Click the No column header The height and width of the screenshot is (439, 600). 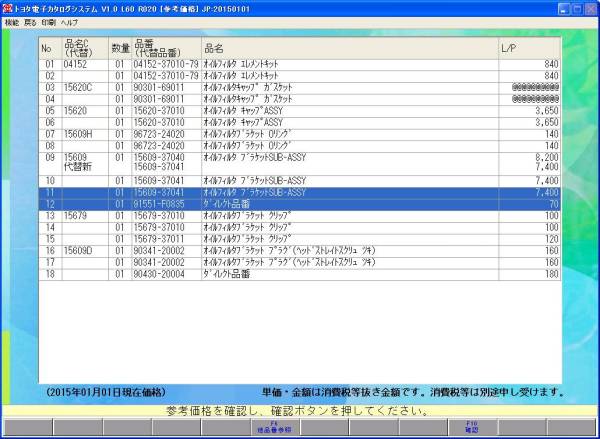pyautogui.click(x=50, y=48)
